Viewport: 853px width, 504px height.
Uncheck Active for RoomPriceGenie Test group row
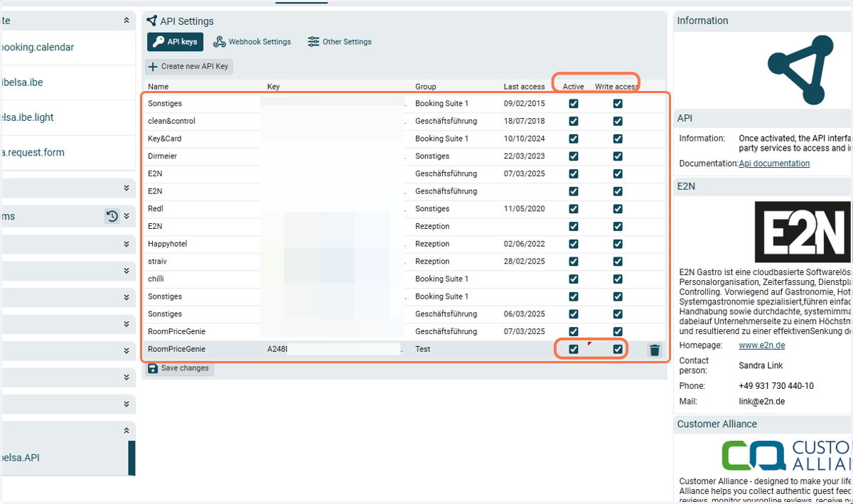coord(574,349)
